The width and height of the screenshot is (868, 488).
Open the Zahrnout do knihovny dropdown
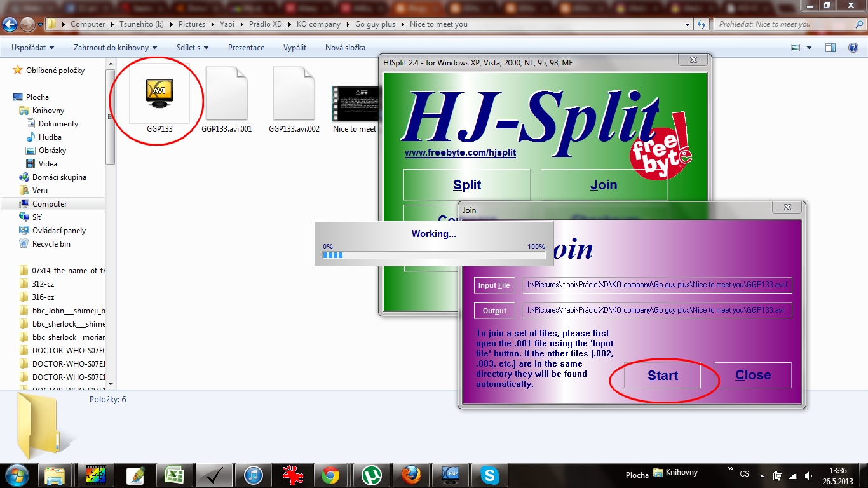pyautogui.click(x=115, y=48)
